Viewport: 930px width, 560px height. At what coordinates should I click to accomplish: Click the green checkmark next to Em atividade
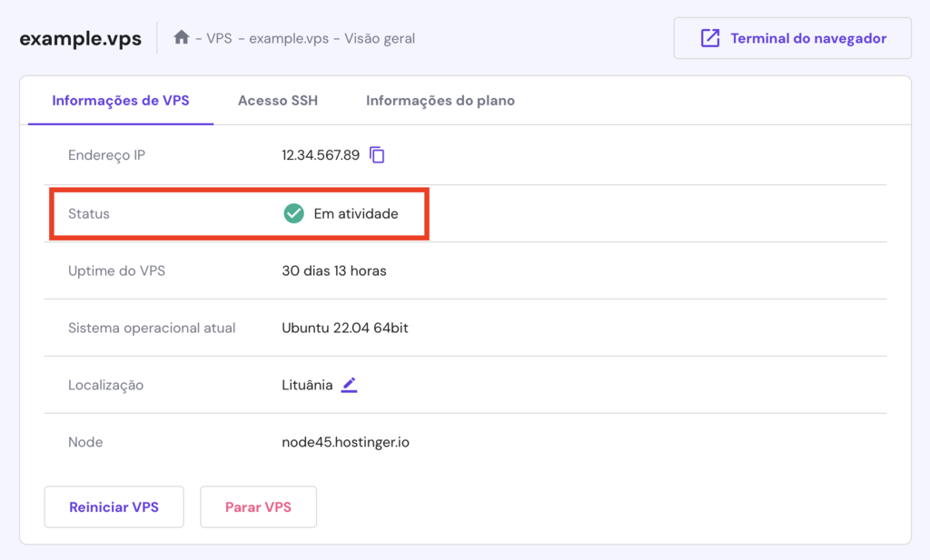coord(292,213)
